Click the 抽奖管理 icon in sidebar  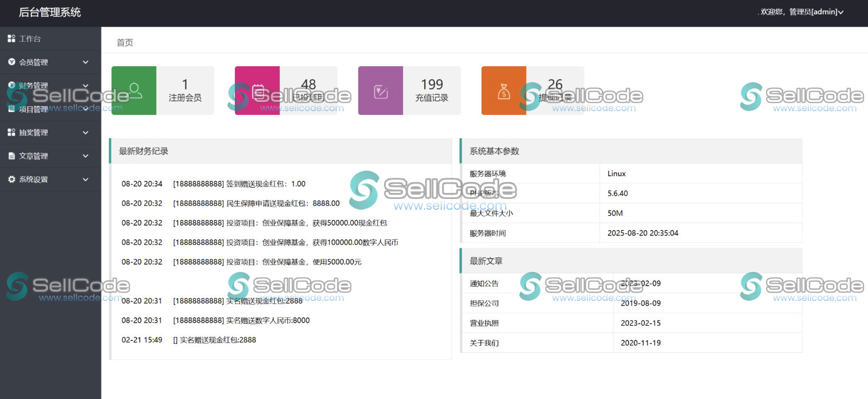(11, 132)
